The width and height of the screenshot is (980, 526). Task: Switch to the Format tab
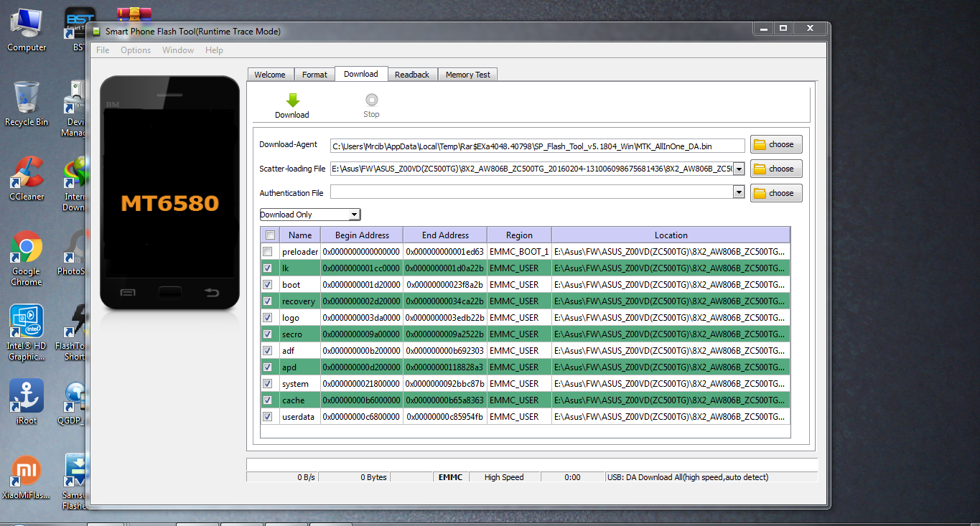pyautogui.click(x=314, y=75)
